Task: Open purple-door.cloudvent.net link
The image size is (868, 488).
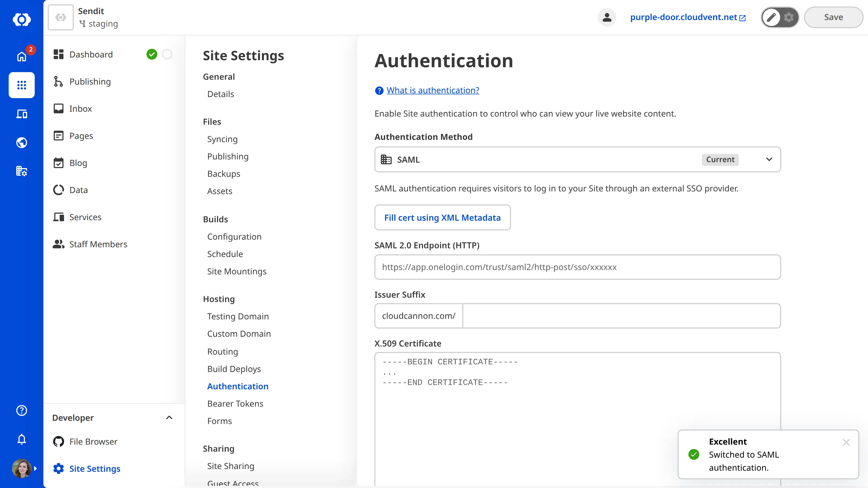Action: [687, 17]
